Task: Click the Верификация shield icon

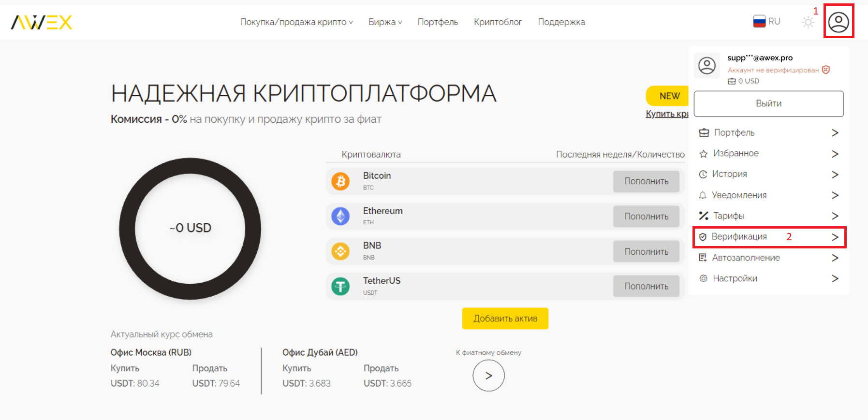Action: click(703, 237)
